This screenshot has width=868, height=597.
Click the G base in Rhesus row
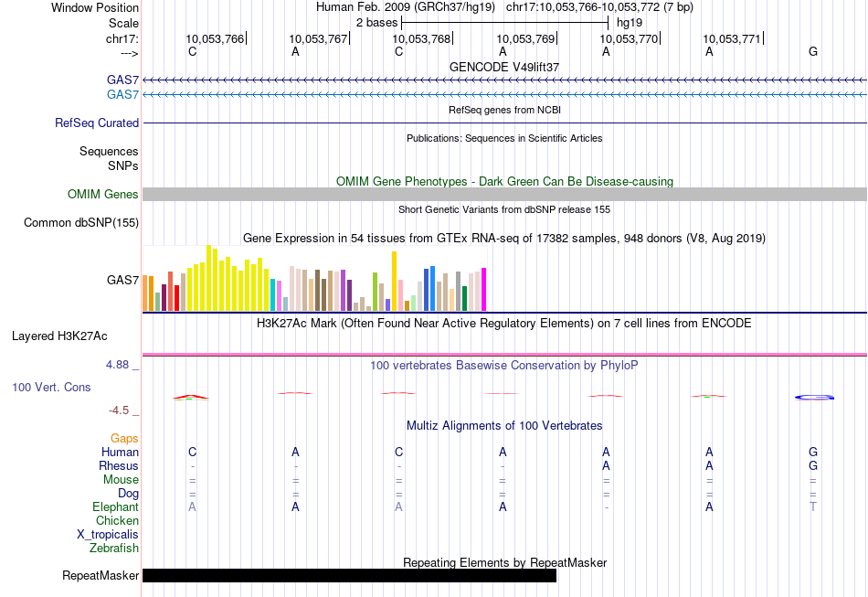(812, 465)
